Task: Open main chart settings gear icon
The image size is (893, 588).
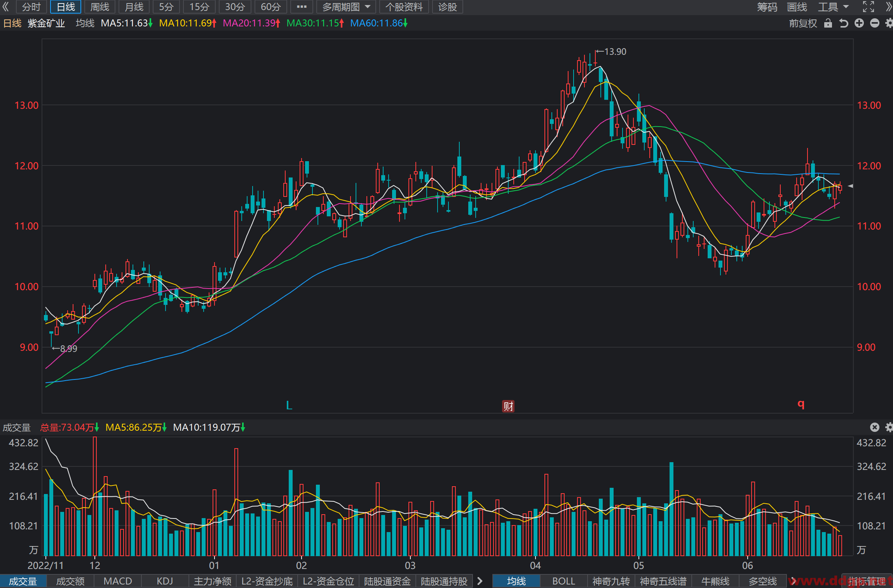Action: [889, 23]
